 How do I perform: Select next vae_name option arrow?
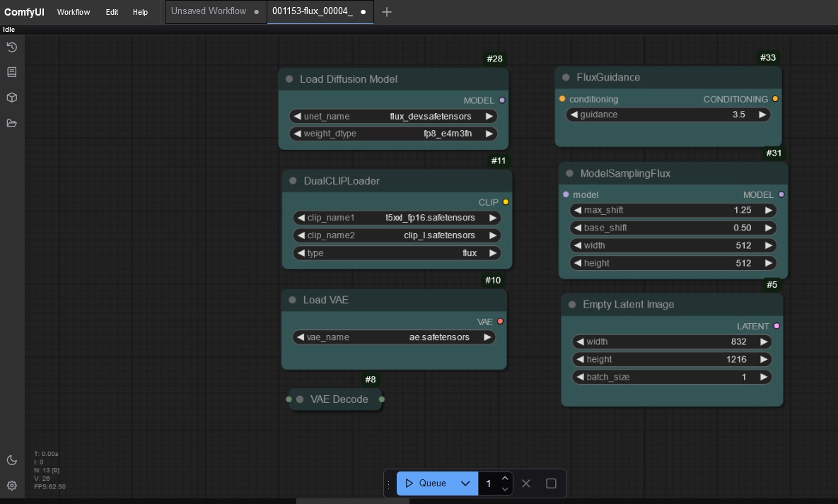tap(487, 337)
